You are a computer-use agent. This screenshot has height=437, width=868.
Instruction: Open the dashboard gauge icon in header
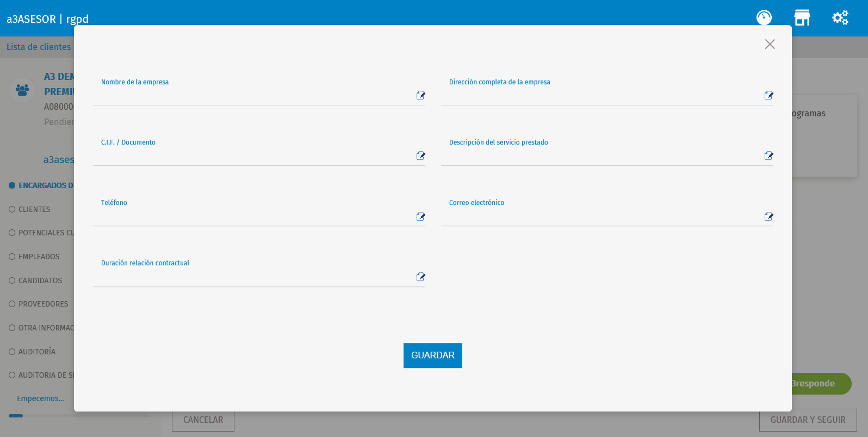[764, 18]
